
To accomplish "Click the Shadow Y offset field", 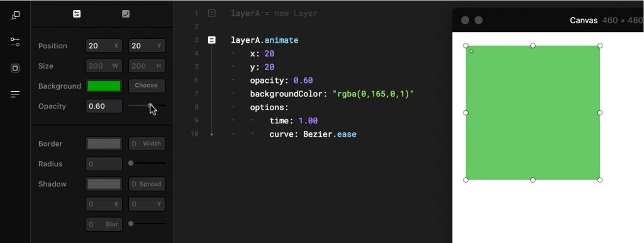I will [x=147, y=204].
